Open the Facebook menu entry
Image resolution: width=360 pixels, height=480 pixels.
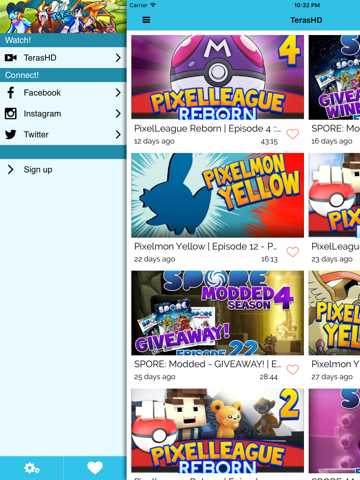pyautogui.click(x=63, y=93)
